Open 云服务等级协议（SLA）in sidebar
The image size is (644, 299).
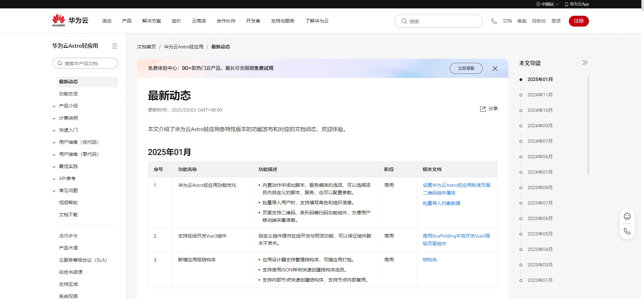click(x=83, y=260)
